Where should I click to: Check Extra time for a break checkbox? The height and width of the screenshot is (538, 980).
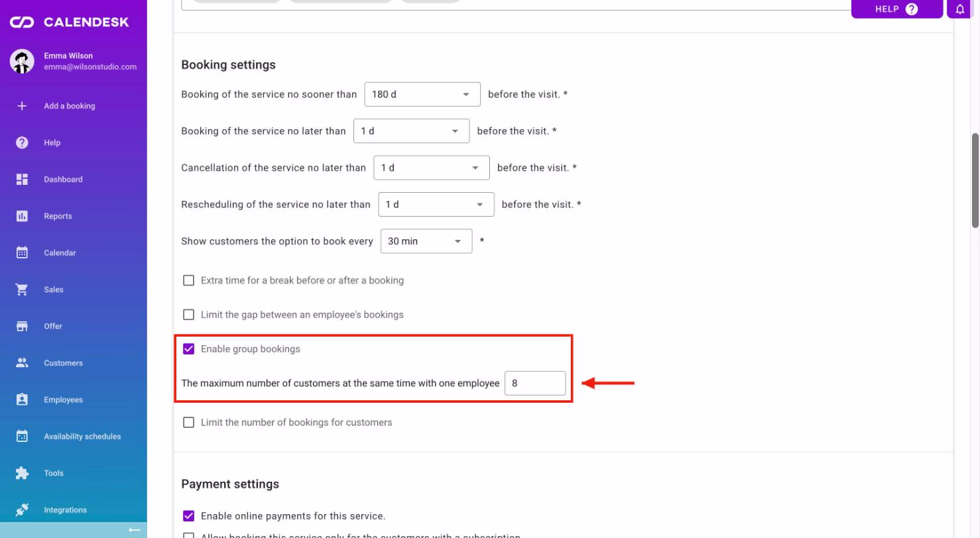pos(188,280)
